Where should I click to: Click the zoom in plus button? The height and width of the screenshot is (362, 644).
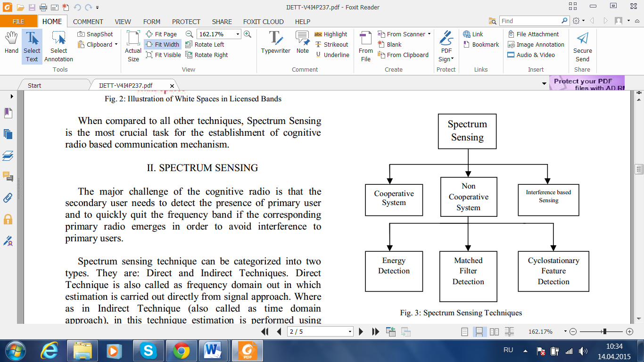pos(629,332)
